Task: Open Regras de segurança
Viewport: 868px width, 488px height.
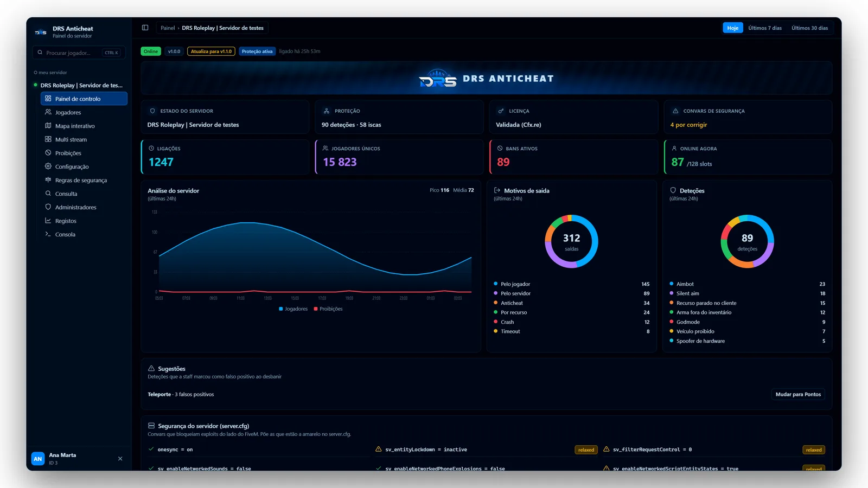Action: point(84,180)
